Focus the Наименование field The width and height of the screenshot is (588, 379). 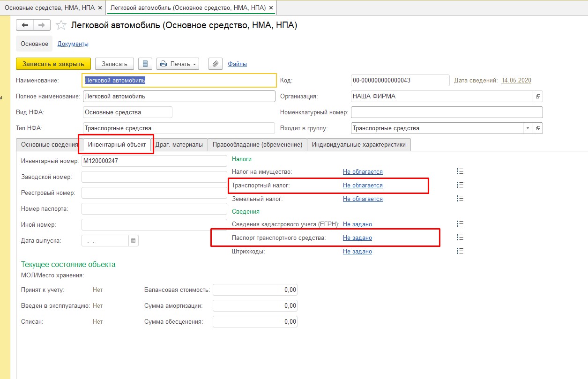(x=179, y=80)
